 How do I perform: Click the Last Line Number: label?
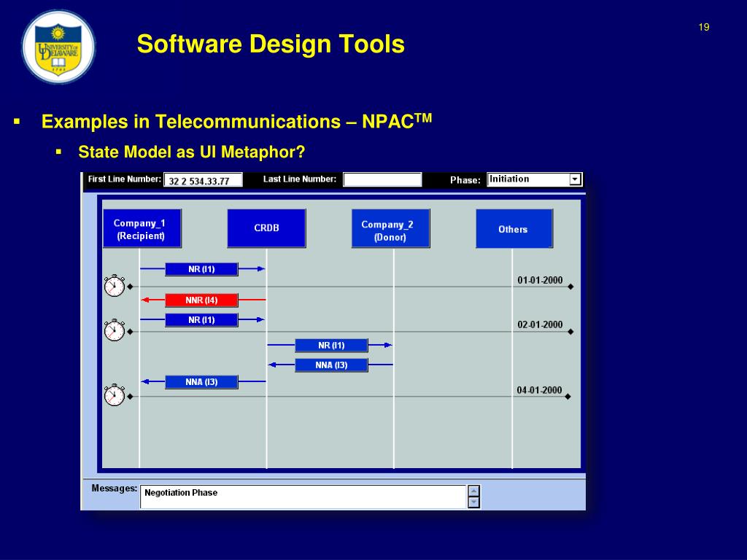pos(300,179)
